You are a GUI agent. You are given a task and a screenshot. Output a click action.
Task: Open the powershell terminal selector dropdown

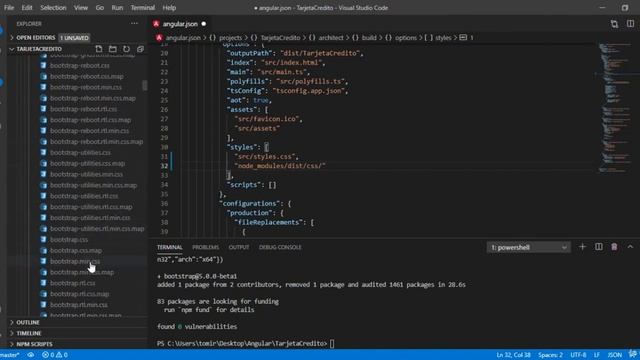[x=528, y=247]
